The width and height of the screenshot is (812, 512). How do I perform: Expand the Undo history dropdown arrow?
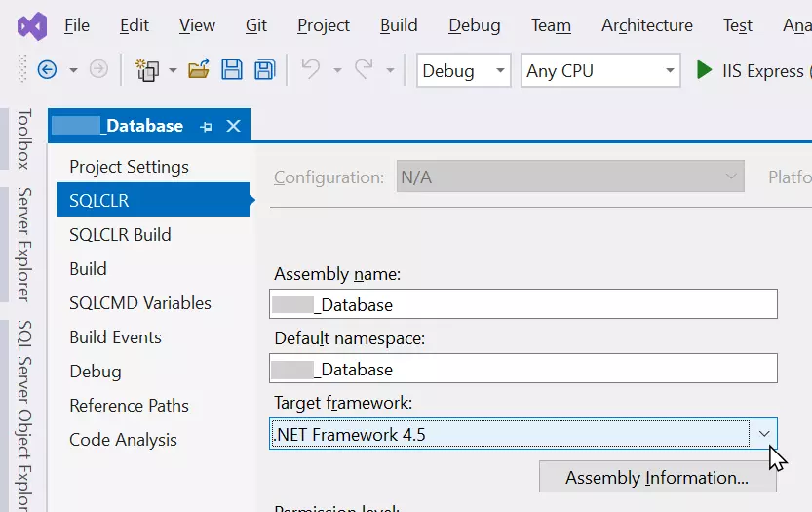pyautogui.click(x=337, y=70)
